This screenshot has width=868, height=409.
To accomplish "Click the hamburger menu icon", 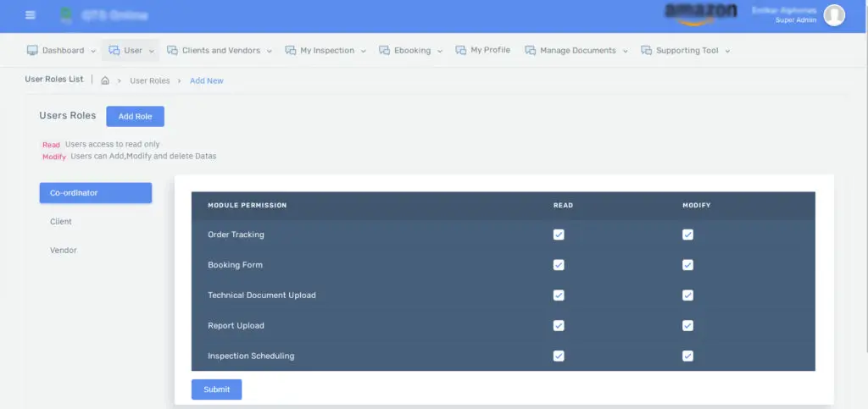I will [31, 15].
